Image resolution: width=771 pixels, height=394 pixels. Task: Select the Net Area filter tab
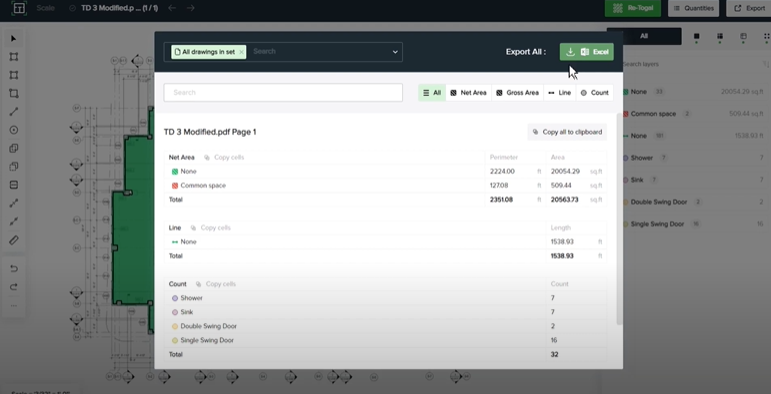(x=469, y=92)
